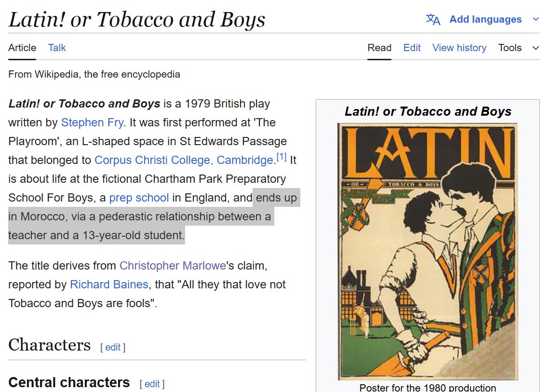
Task: Click the page title heading
Action: click(137, 19)
